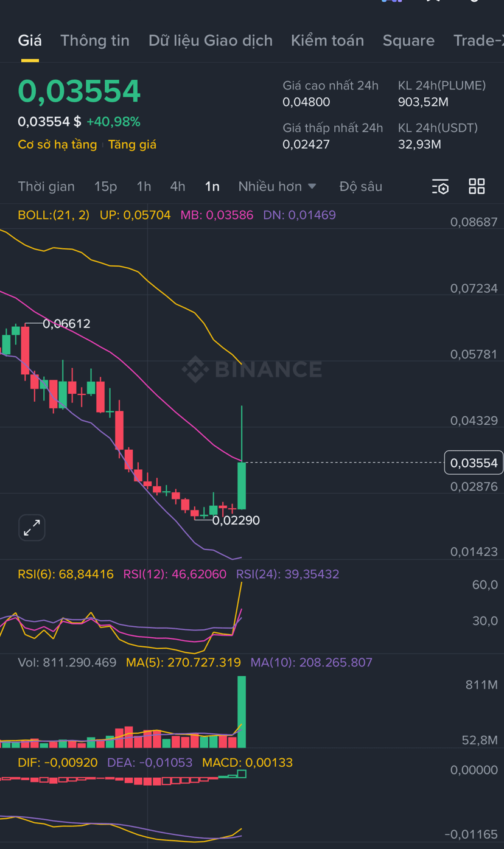Click the RSI(24): 39,35432 label

tap(288, 574)
